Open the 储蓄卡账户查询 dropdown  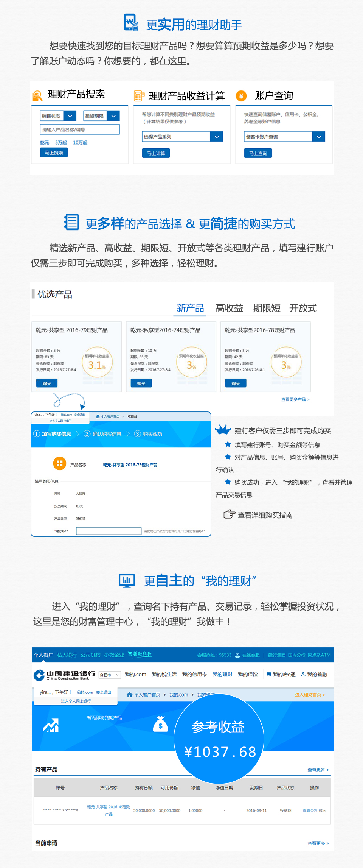[x=318, y=137]
